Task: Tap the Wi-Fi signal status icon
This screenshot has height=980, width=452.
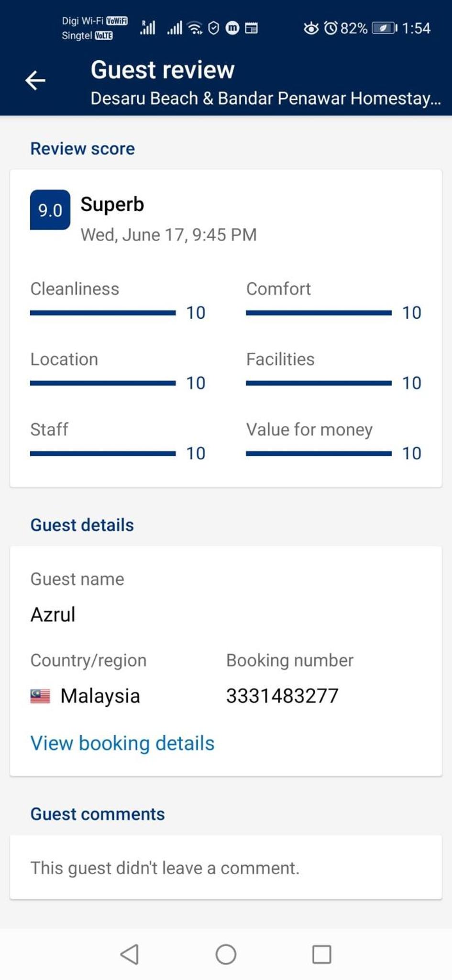Action: click(x=195, y=28)
